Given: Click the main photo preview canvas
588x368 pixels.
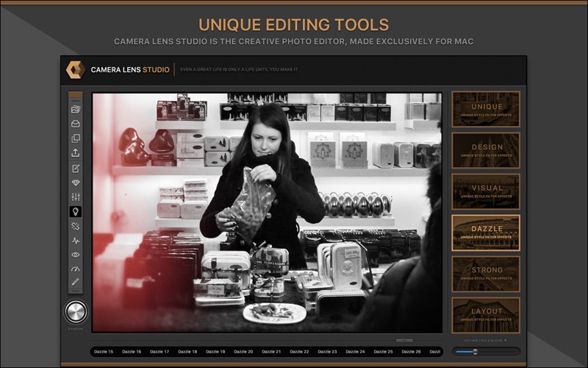Looking at the screenshot, I should 267,213.
